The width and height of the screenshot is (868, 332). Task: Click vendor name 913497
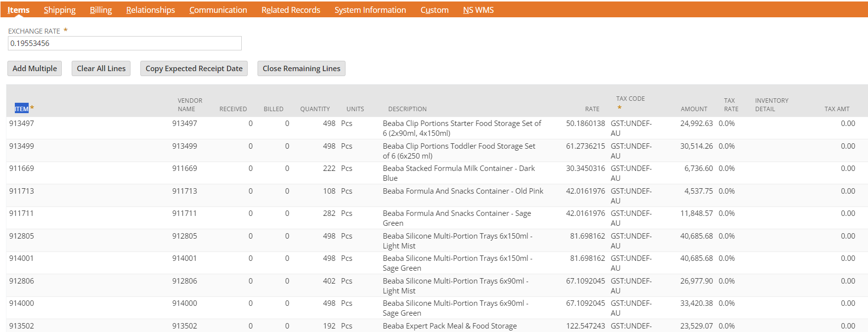pos(184,124)
